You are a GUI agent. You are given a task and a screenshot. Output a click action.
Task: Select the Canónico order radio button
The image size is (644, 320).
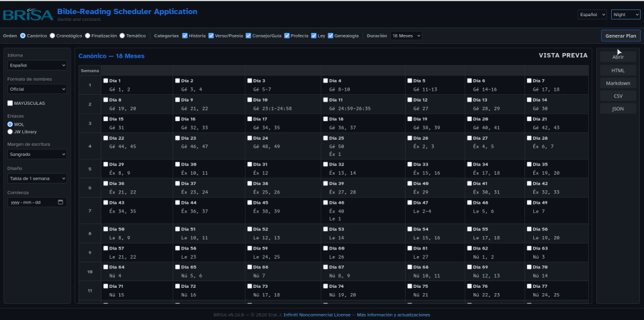tap(23, 36)
